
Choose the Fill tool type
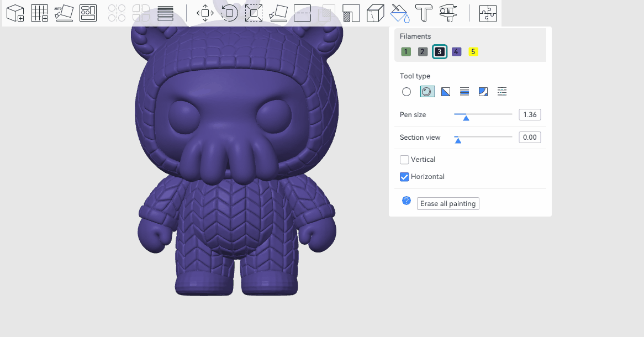point(483,92)
